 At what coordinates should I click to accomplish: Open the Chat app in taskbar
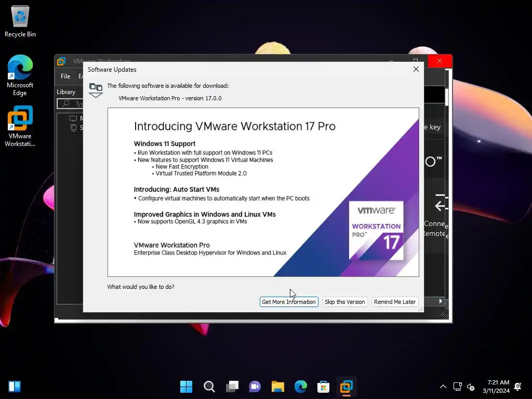[255, 387]
